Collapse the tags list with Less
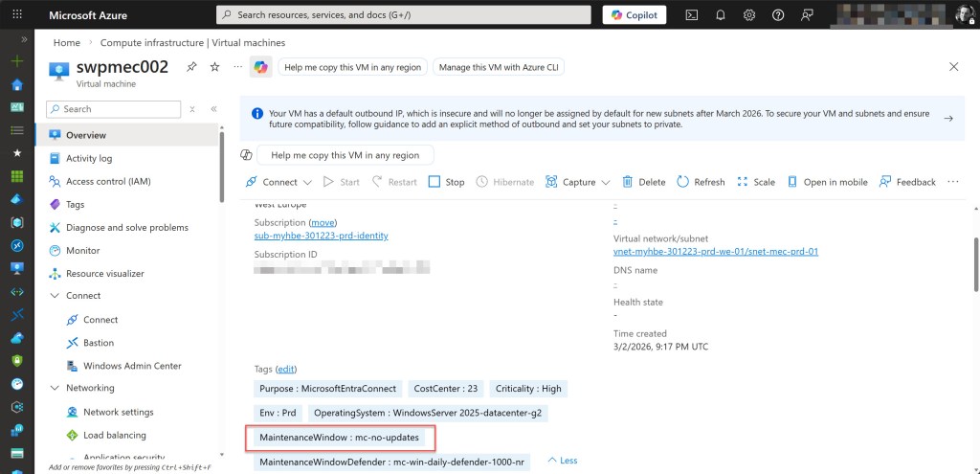 point(562,461)
